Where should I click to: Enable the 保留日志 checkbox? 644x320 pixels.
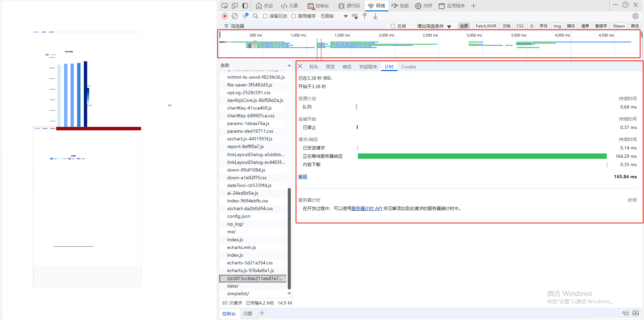265,16
